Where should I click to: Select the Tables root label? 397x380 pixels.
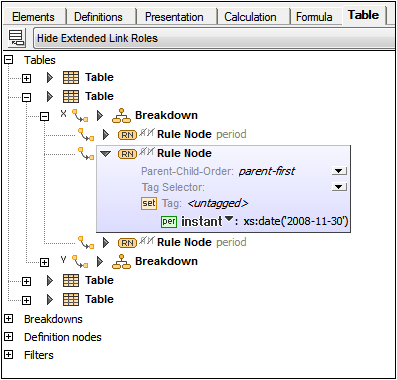(40, 60)
